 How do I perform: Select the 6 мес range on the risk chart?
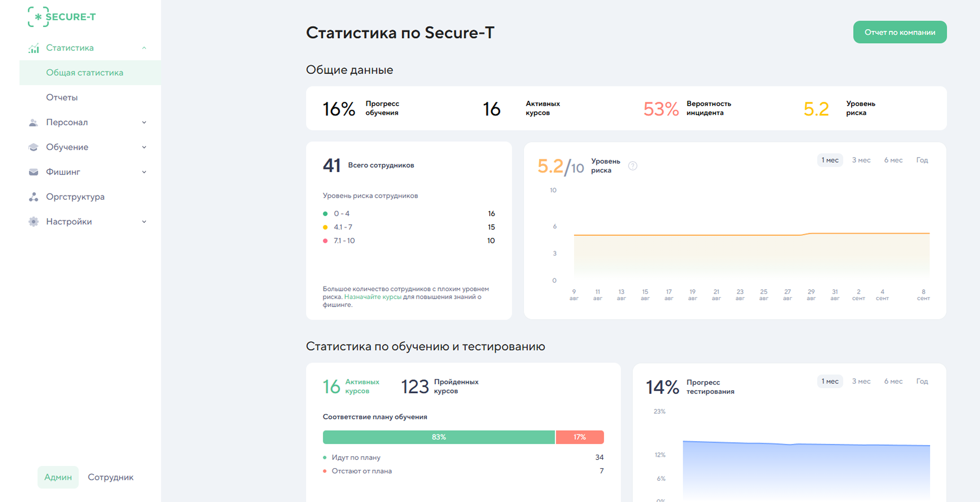(893, 160)
